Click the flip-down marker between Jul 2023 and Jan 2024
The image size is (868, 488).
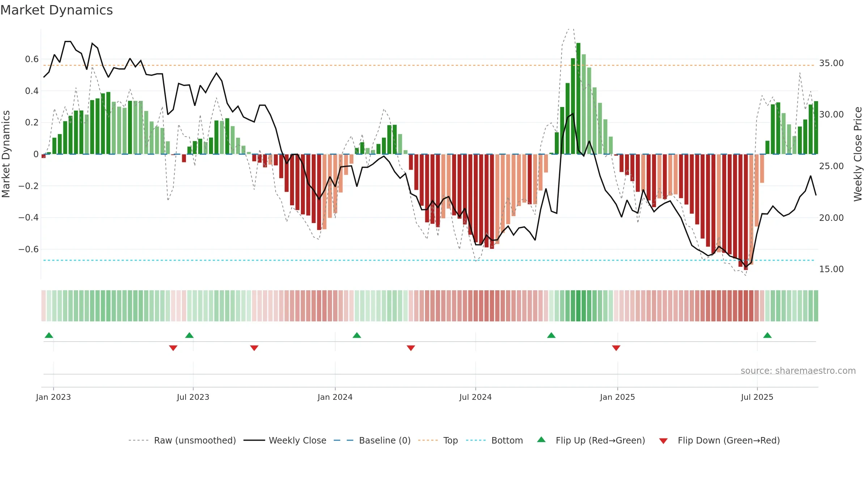tap(254, 348)
